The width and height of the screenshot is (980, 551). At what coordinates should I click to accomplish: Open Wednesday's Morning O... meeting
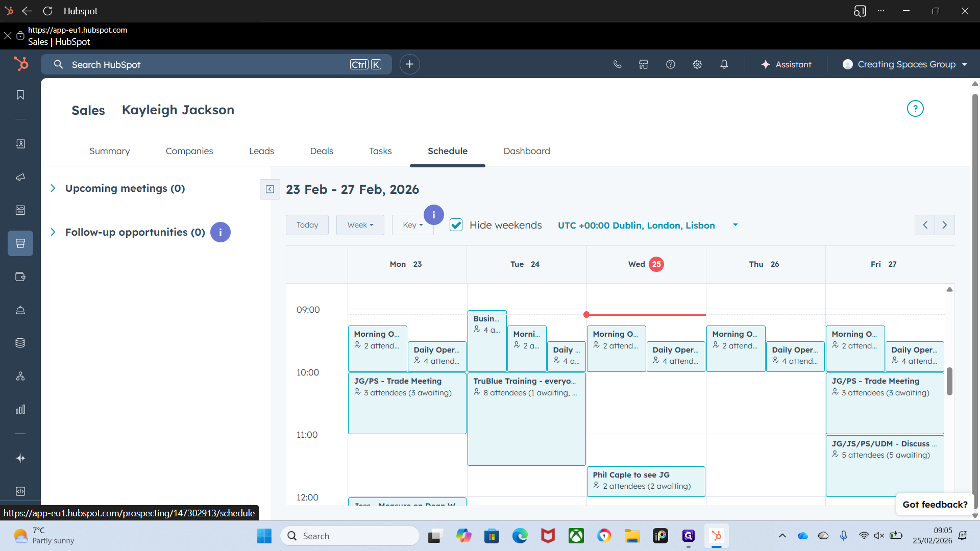tap(616, 348)
